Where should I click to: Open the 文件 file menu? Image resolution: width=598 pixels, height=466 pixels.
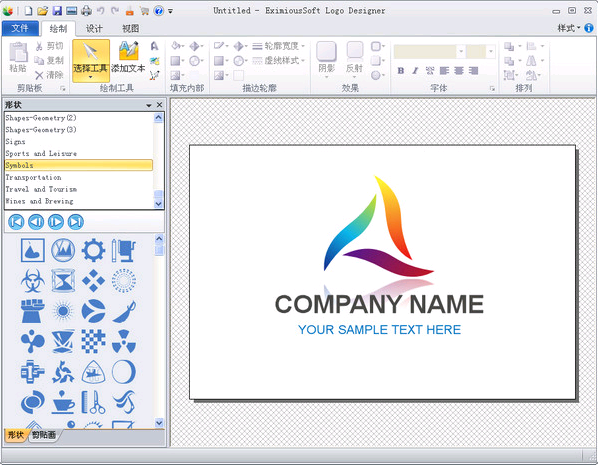point(20,28)
